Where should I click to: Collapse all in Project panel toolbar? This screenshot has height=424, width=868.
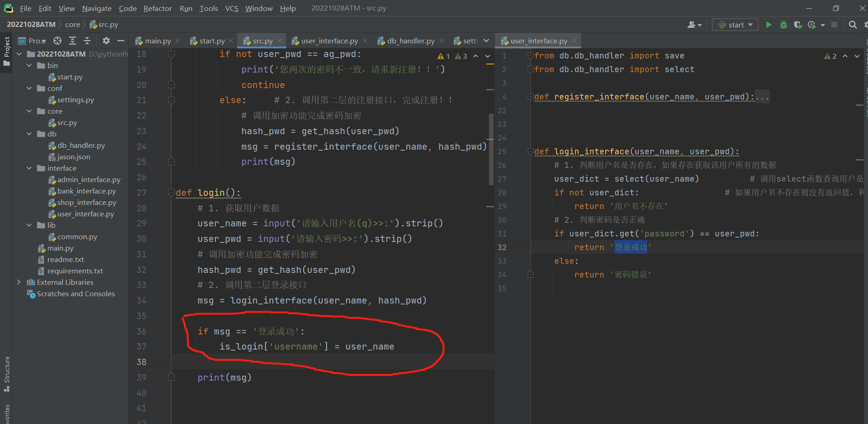tap(87, 41)
